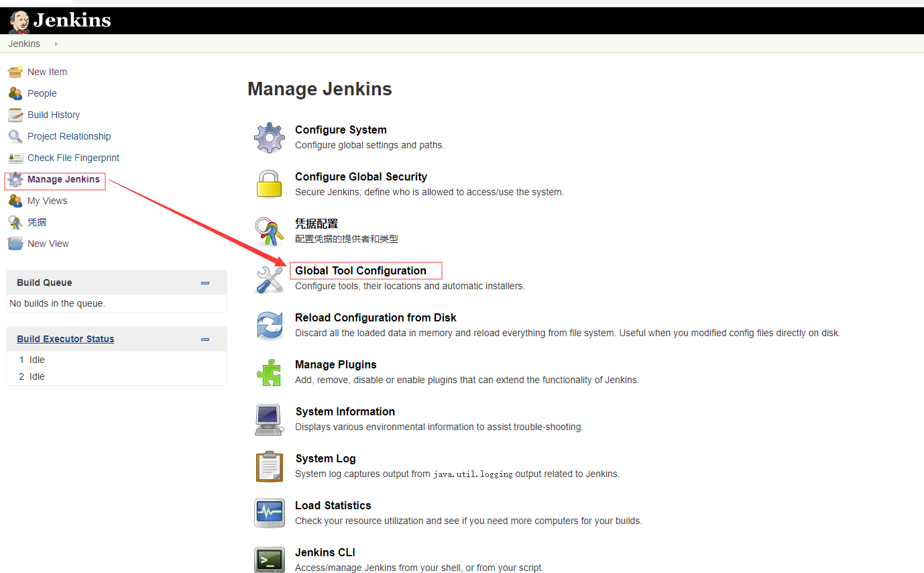Click the Build History notepad icon
The width and height of the screenshot is (924, 573).
pos(15,115)
